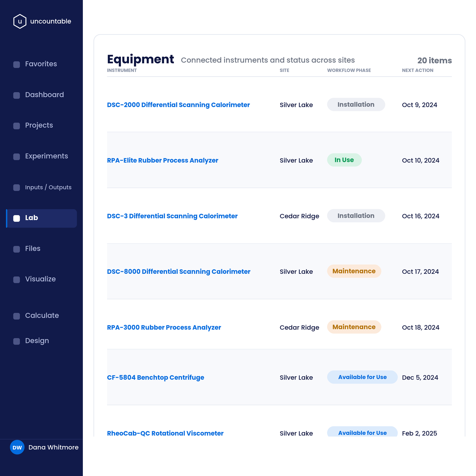This screenshot has width=476, height=476.
Task: Click the white square icon beside Lab
Action: 17,218
